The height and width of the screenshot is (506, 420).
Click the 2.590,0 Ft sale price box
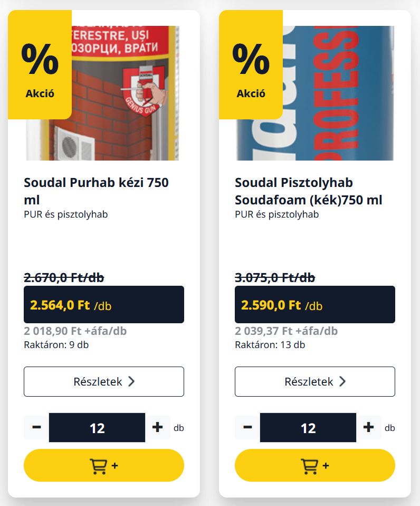click(315, 304)
